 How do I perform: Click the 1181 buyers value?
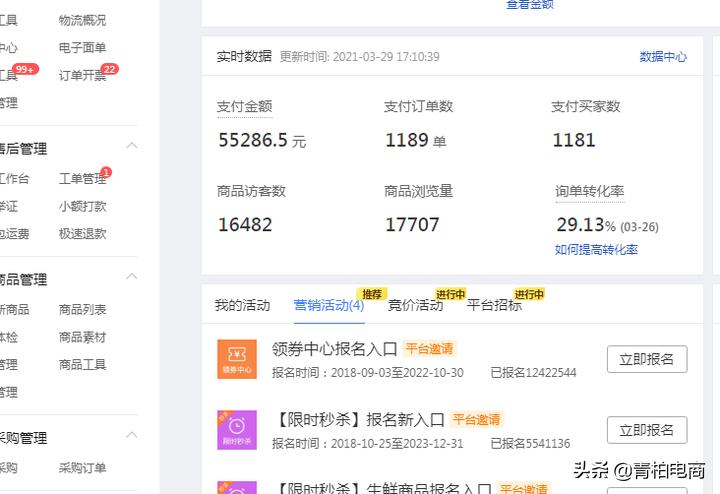574,140
